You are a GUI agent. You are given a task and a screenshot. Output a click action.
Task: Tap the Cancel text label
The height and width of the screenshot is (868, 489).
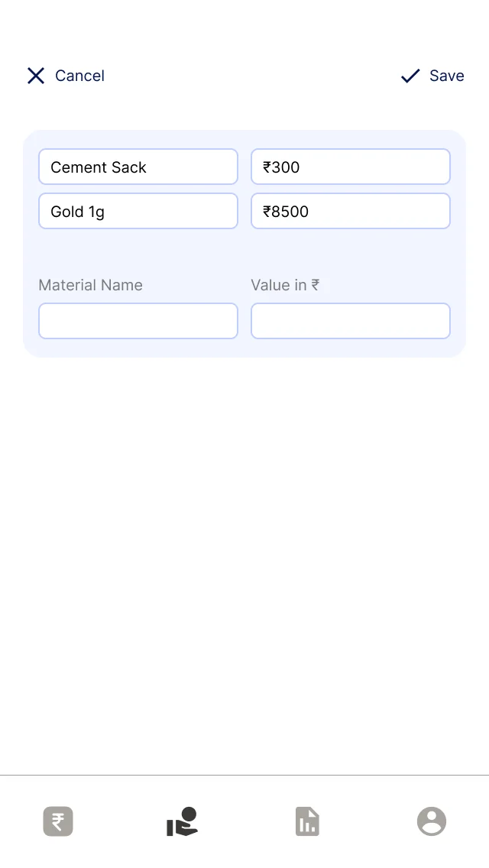tap(79, 76)
